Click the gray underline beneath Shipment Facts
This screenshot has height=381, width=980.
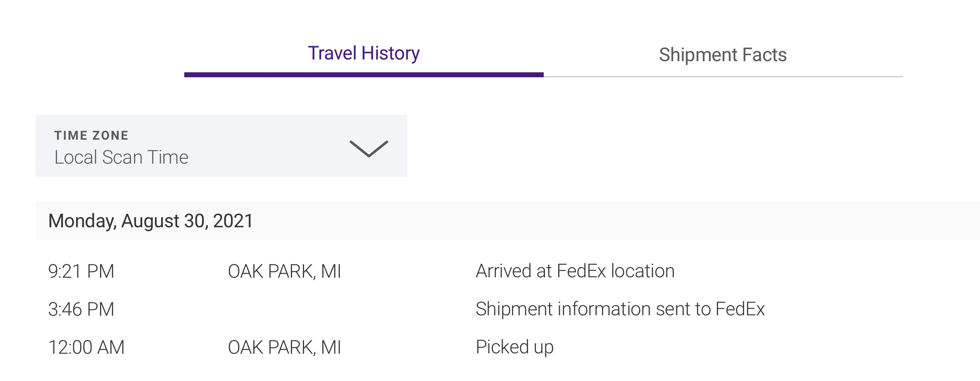click(x=723, y=76)
